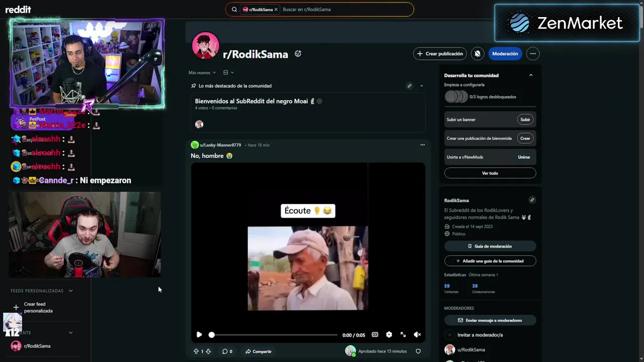Click the '0/3 logros desbloqueados' text
The image size is (644, 362).
(x=493, y=97)
